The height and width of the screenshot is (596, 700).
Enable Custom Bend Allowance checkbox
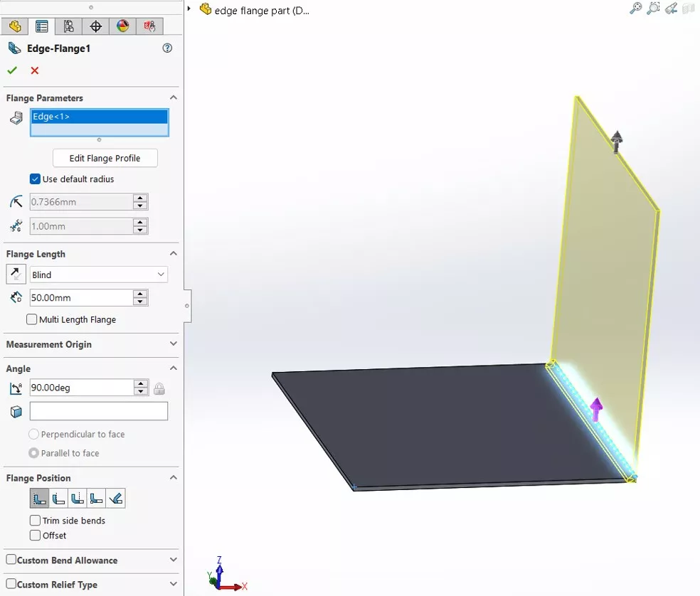coord(11,560)
